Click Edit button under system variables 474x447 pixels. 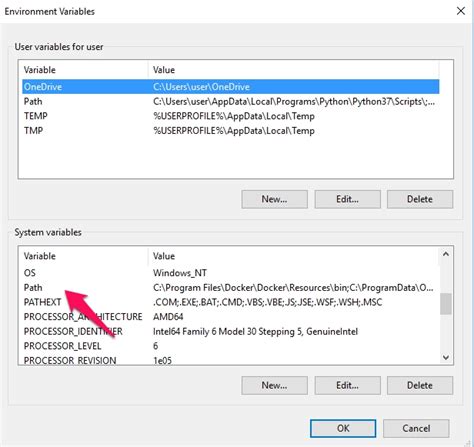[x=347, y=385]
